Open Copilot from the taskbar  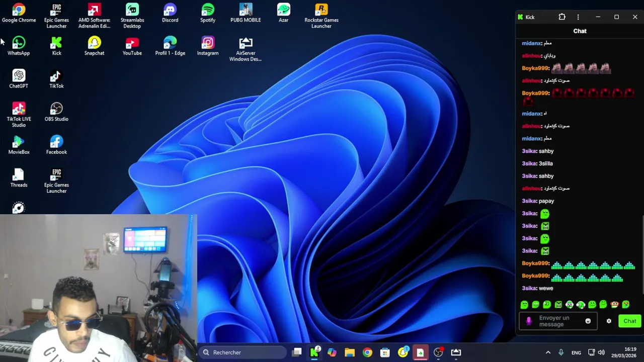pyautogui.click(x=332, y=352)
